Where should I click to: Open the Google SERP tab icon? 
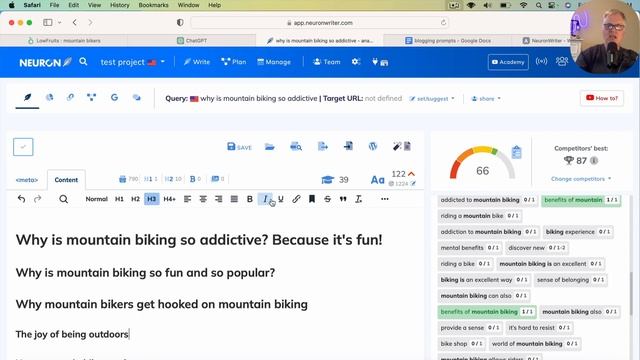click(x=114, y=98)
